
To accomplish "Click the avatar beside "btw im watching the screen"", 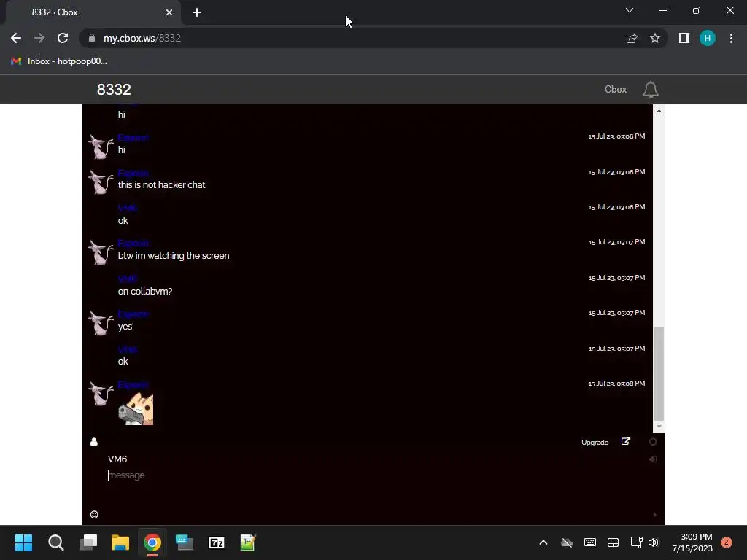I will pos(101,252).
